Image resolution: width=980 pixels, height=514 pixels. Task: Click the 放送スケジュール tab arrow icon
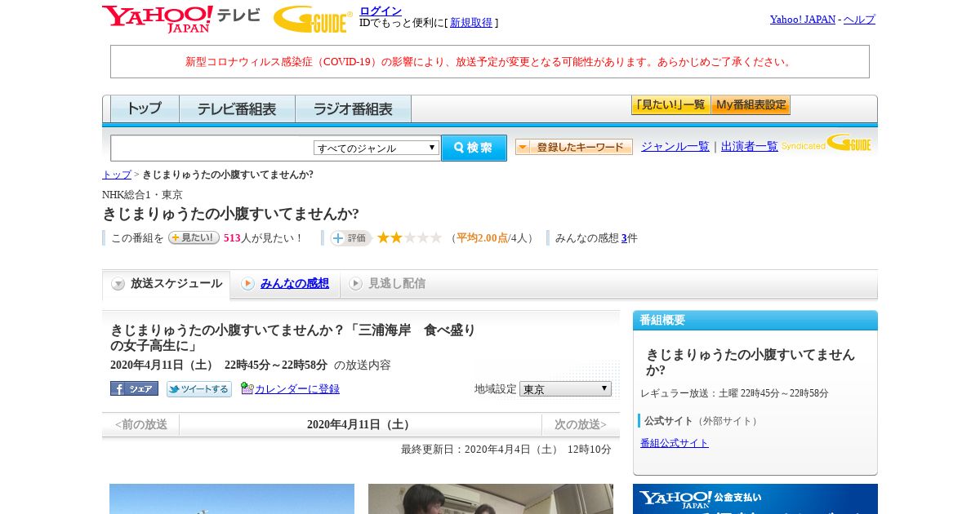click(x=118, y=284)
